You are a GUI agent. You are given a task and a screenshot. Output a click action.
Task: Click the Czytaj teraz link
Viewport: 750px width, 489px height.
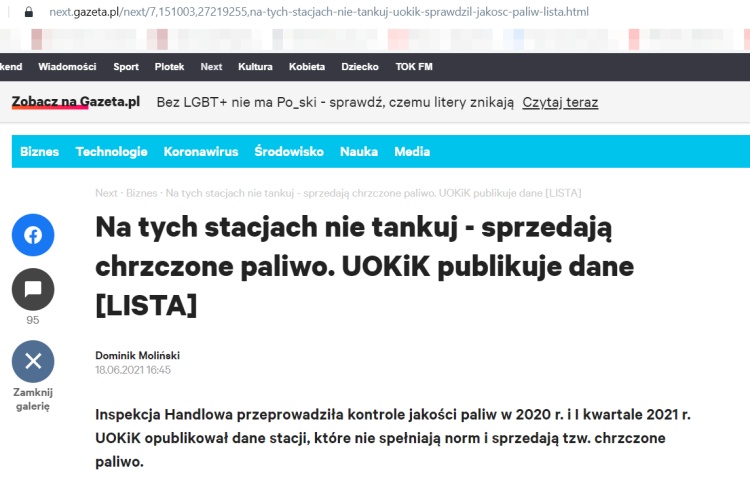pyautogui.click(x=560, y=102)
